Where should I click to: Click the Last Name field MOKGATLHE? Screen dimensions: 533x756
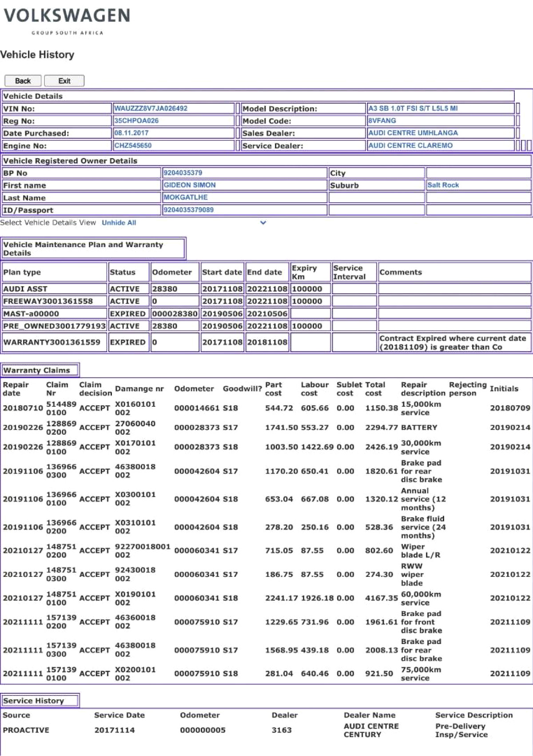(x=245, y=197)
